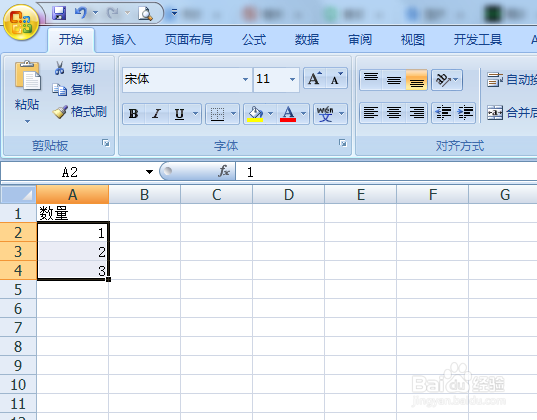Click the formula bar showing 1
The height and width of the screenshot is (420, 537).
(x=386, y=172)
